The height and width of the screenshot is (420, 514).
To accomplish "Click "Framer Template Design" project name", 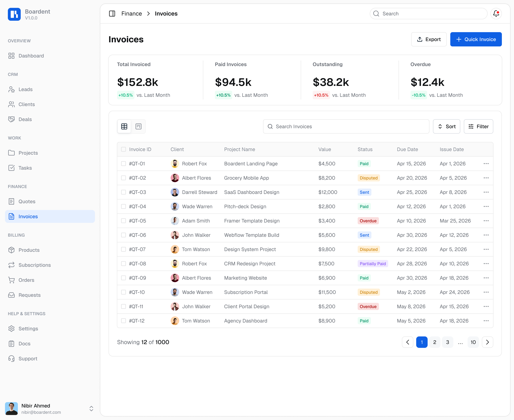I will 252,221.
